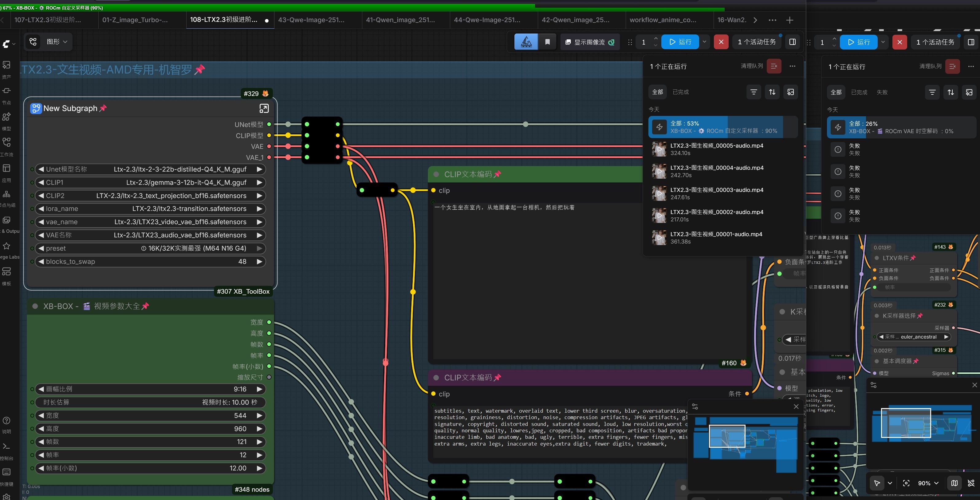This screenshot has height=500, width=980.
Task: Open the subgraph expand icon on New Subgraph
Action: (264, 109)
